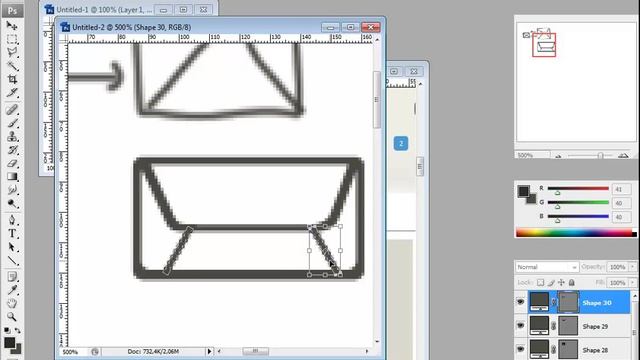Open toolbox background color picker
The width and height of the screenshot is (640, 360).
pyautogui.click(x=17, y=350)
